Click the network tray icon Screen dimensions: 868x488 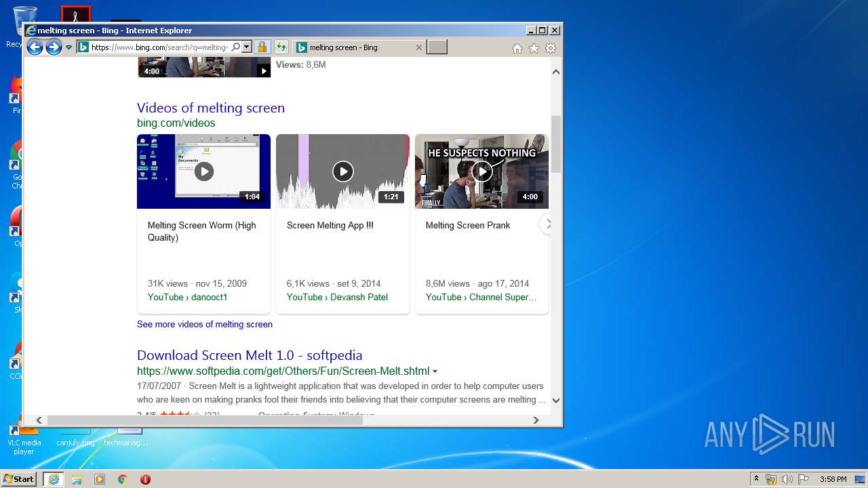click(771, 479)
